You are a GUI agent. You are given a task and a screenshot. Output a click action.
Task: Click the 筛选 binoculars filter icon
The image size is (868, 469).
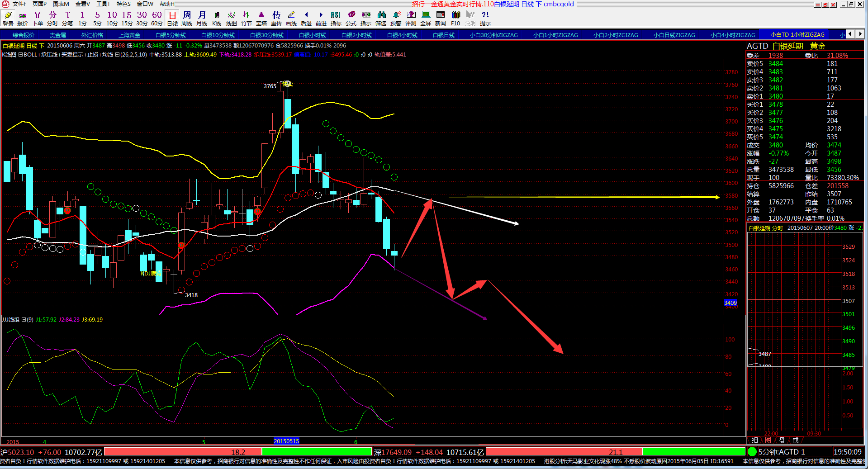pyautogui.click(x=381, y=19)
